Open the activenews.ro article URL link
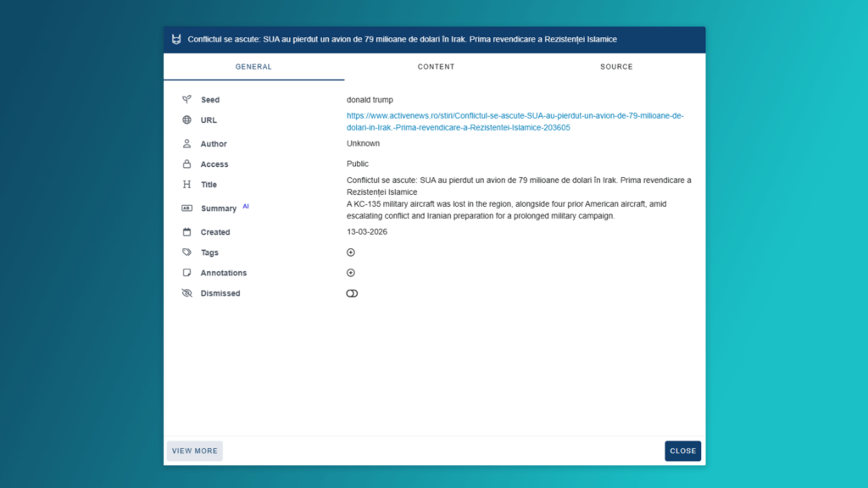The height and width of the screenshot is (488, 868). point(515,121)
